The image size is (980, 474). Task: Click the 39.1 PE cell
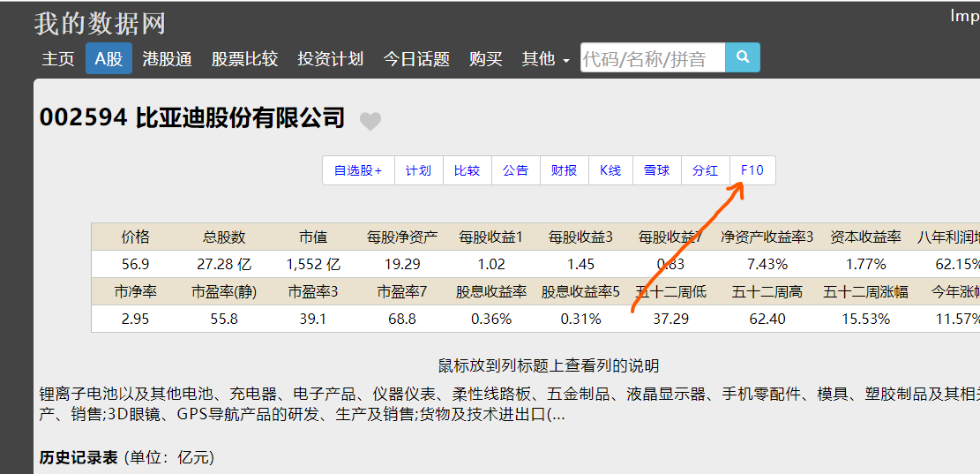click(313, 319)
